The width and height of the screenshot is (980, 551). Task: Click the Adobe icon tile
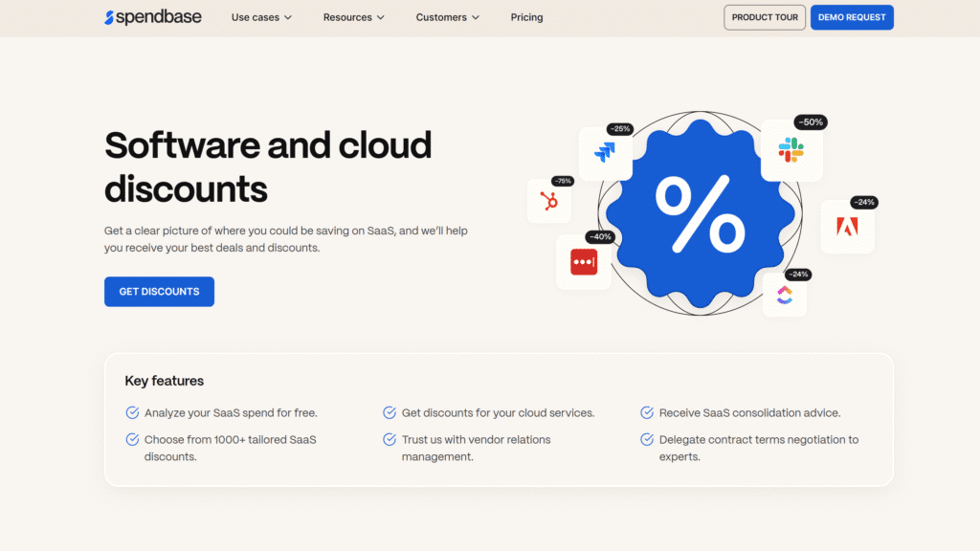(847, 227)
